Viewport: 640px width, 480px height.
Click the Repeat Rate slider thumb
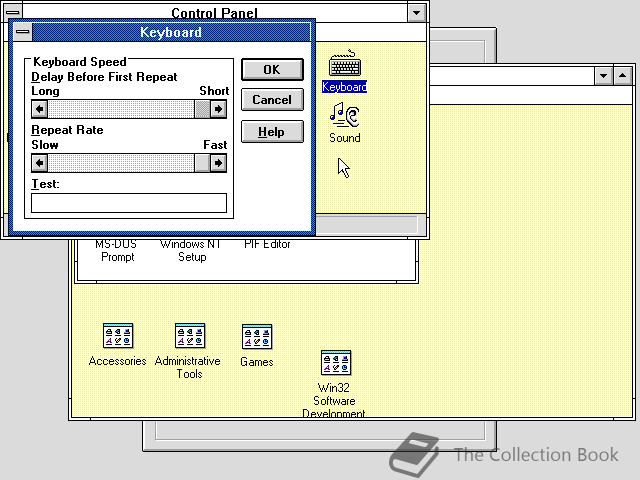pos(202,163)
